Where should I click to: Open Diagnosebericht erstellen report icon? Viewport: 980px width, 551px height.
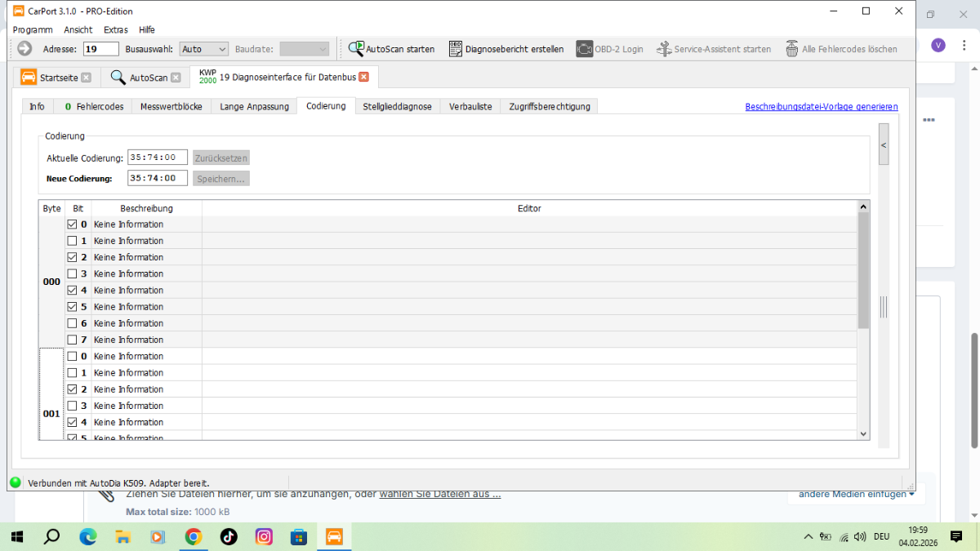click(x=456, y=49)
